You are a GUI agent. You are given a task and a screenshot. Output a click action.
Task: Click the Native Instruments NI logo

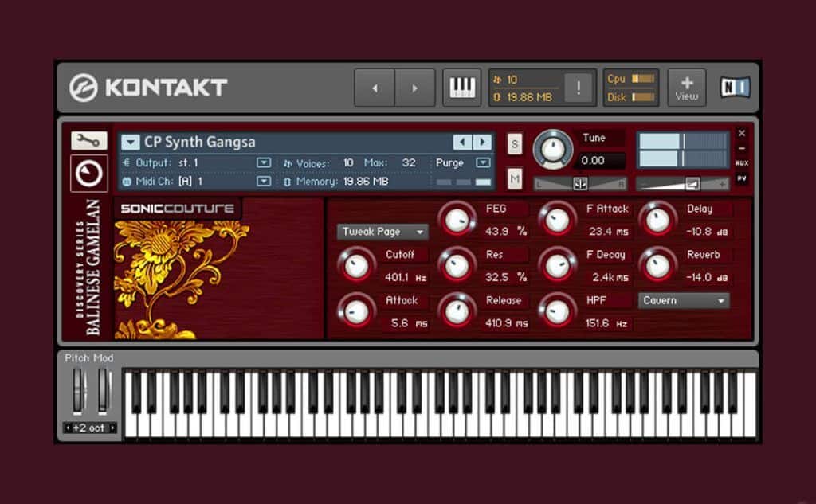735,87
